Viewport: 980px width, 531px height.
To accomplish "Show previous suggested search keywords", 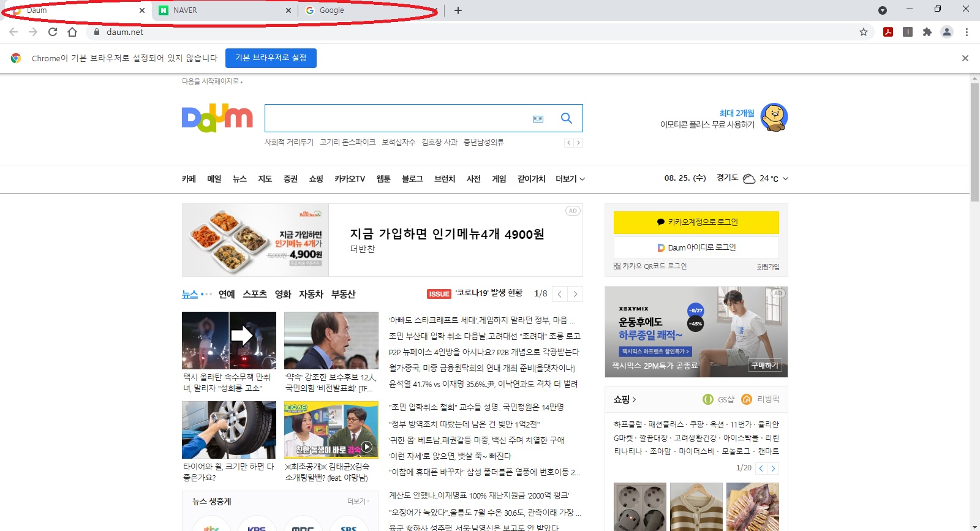I will pyautogui.click(x=569, y=143).
